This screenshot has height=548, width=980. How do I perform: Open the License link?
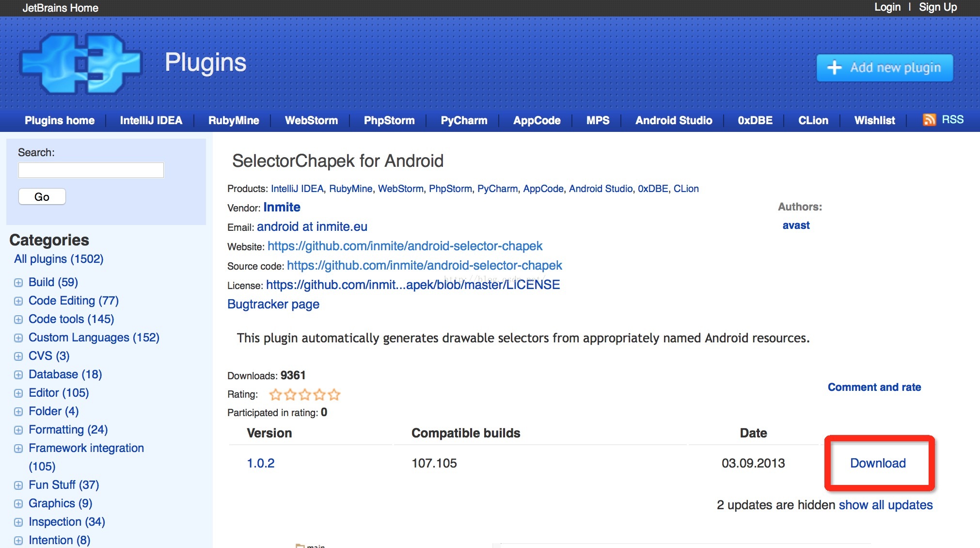tap(413, 285)
